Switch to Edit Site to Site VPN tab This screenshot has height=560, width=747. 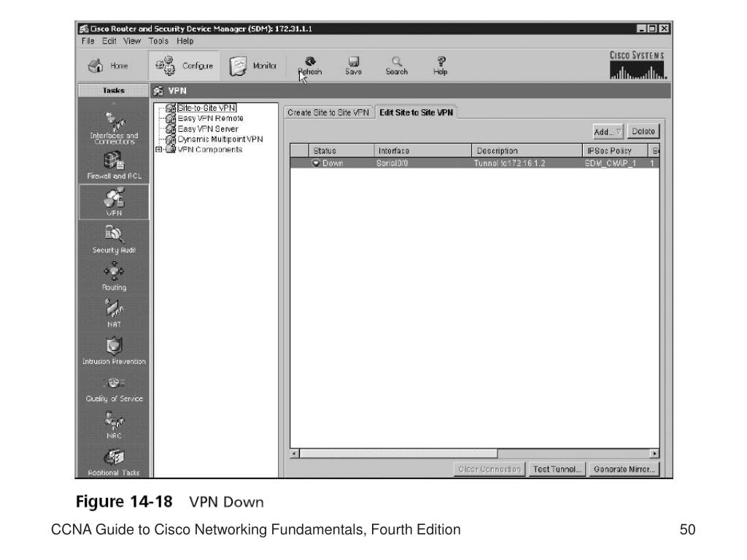[416, 112]
